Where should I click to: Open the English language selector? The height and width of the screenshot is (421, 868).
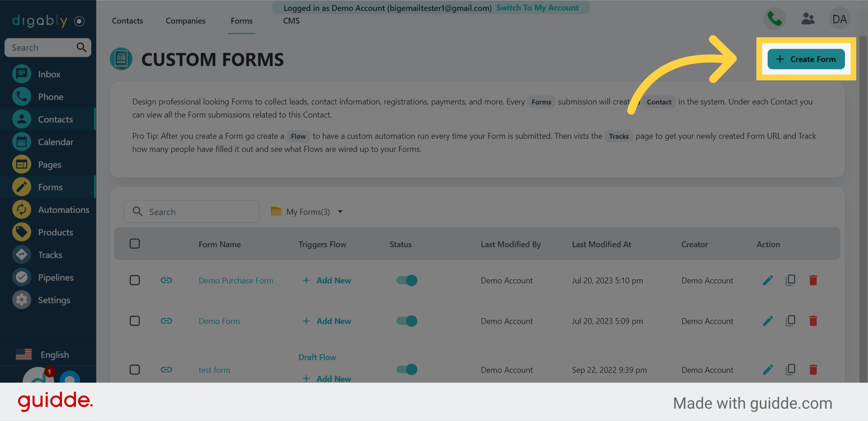[x=42, y=355]
